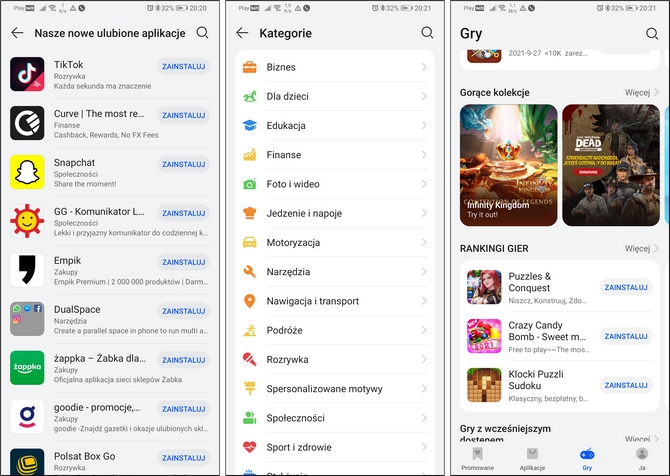
Task: Tap the goodie app icon
Action: 27,417
